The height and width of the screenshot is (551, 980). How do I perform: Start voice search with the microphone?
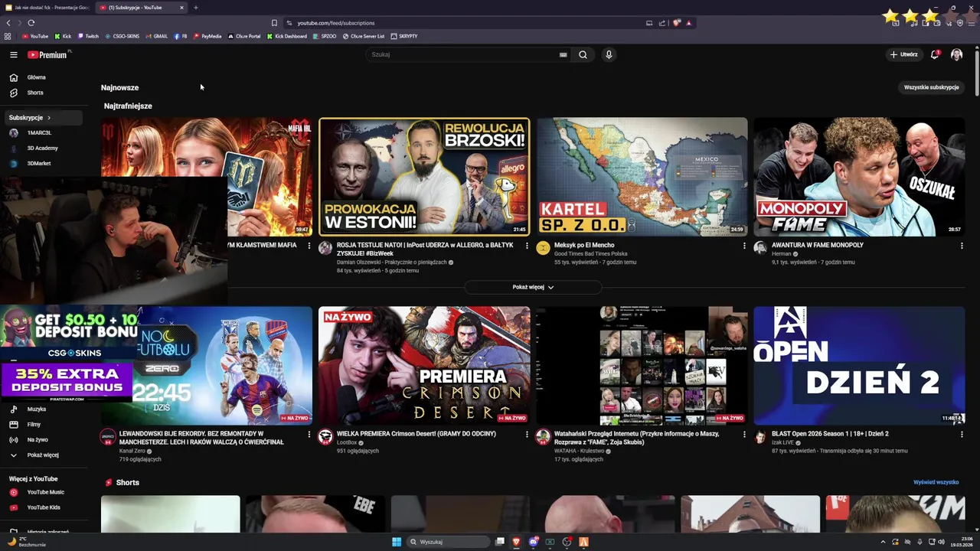click(609, 54)
